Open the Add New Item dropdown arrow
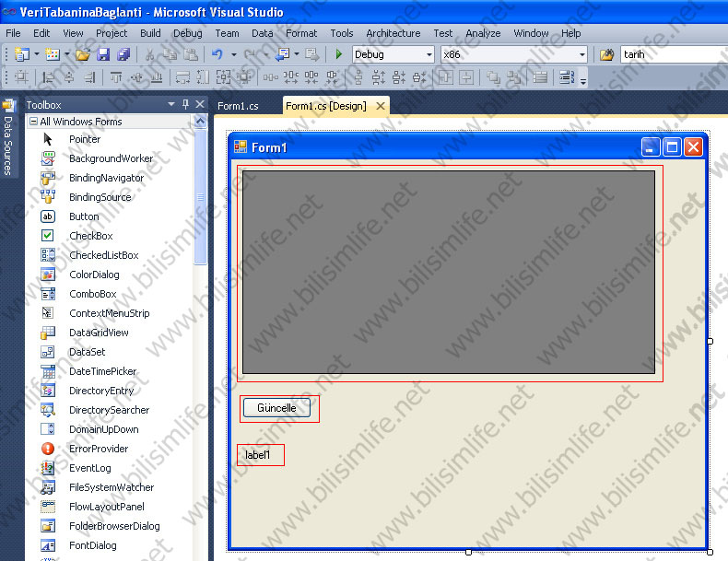 click(67, 54)
